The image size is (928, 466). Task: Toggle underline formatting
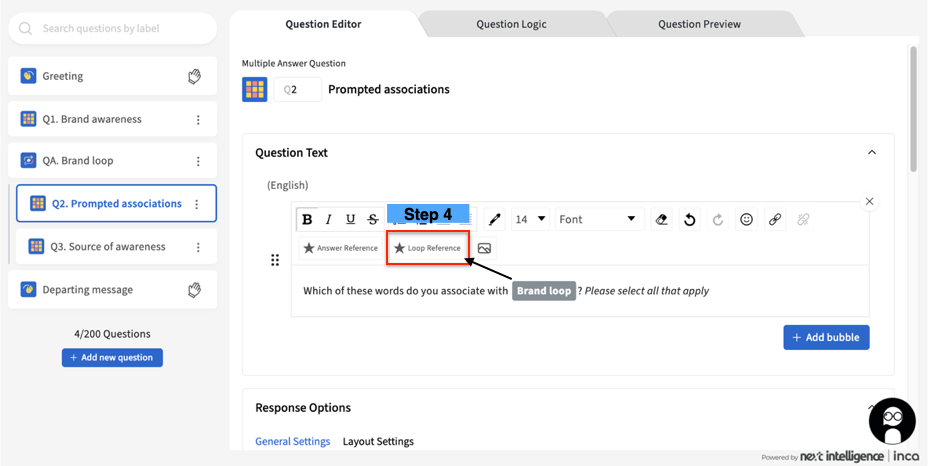[x=350, y=220]
